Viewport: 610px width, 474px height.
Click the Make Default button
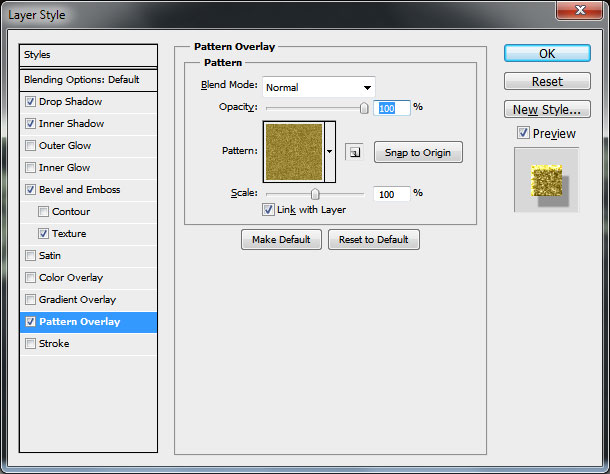point(281,239)
